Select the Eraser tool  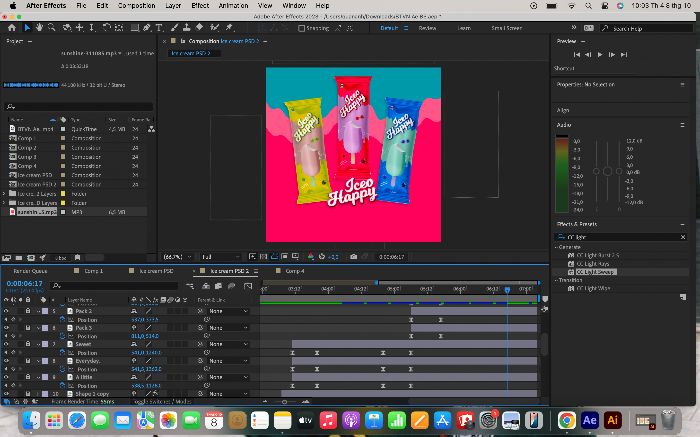pyautogui.click(x=200, y=28)
